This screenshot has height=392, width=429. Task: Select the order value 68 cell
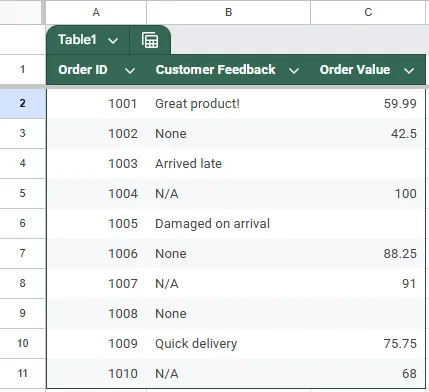(368, 374)
